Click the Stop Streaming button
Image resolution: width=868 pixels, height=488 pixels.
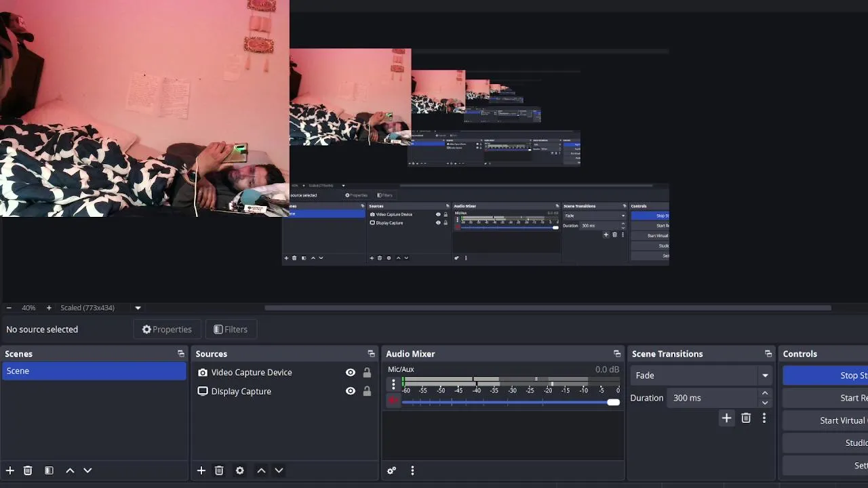point(825,375)
